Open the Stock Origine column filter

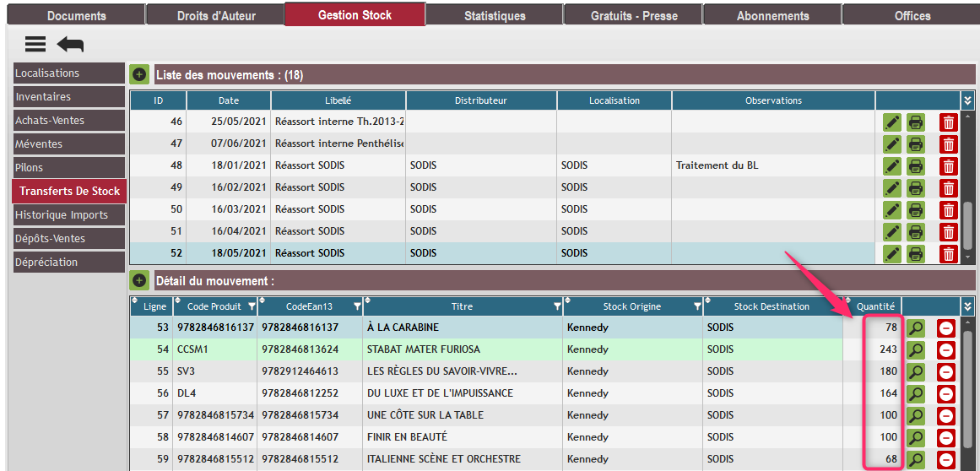point(696,306)
